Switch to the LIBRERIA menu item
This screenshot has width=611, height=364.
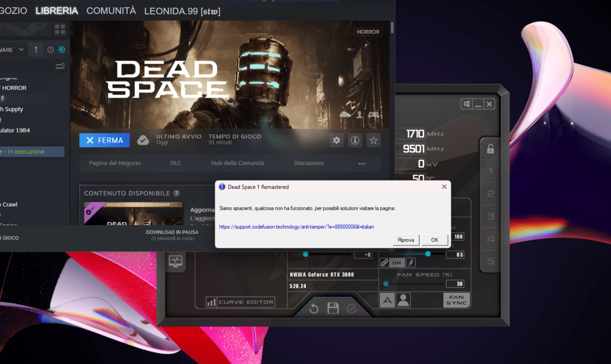coord(57,11)
